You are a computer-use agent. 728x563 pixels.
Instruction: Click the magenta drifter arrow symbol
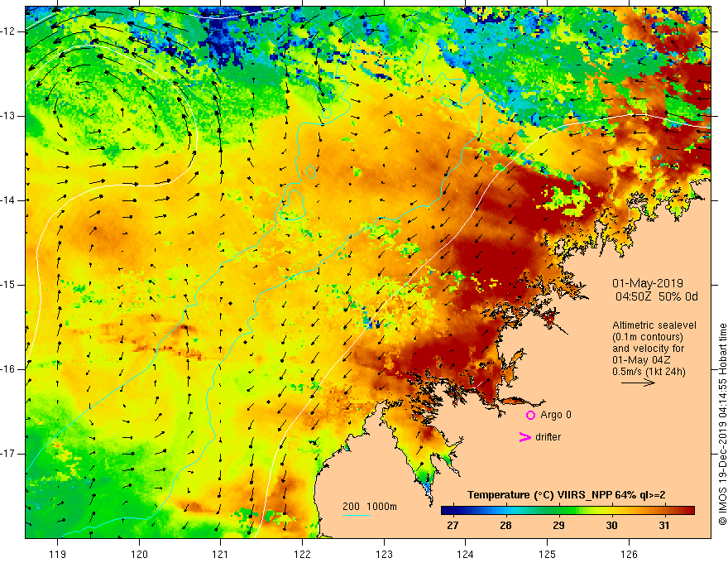pos(524,437)
